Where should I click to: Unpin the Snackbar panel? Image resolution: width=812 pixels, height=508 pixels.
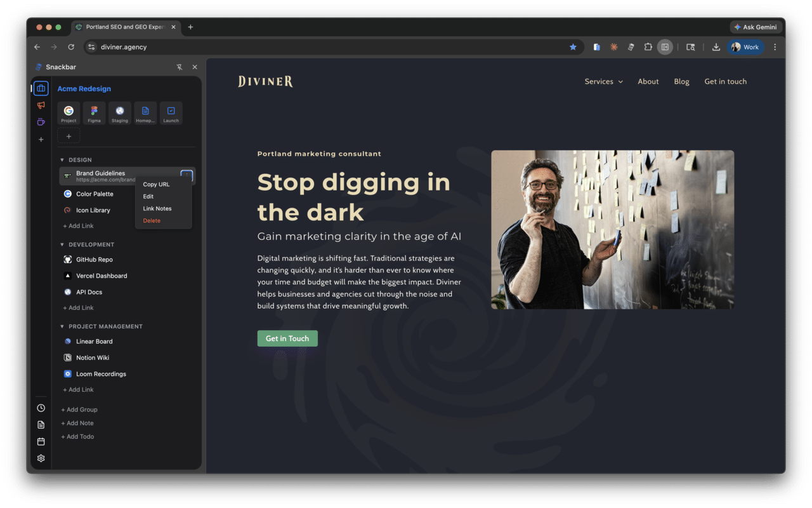tap(180, 67)
